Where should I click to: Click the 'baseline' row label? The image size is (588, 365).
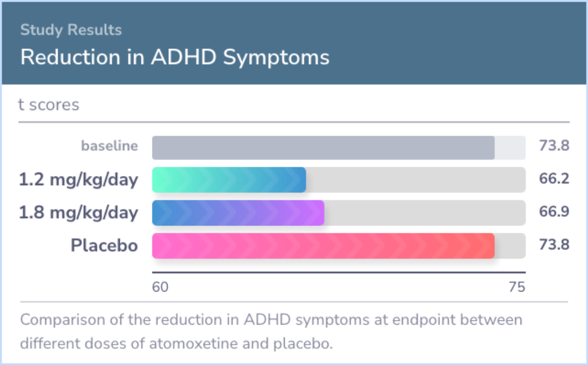pyautogui.click(x=109, y=145)
